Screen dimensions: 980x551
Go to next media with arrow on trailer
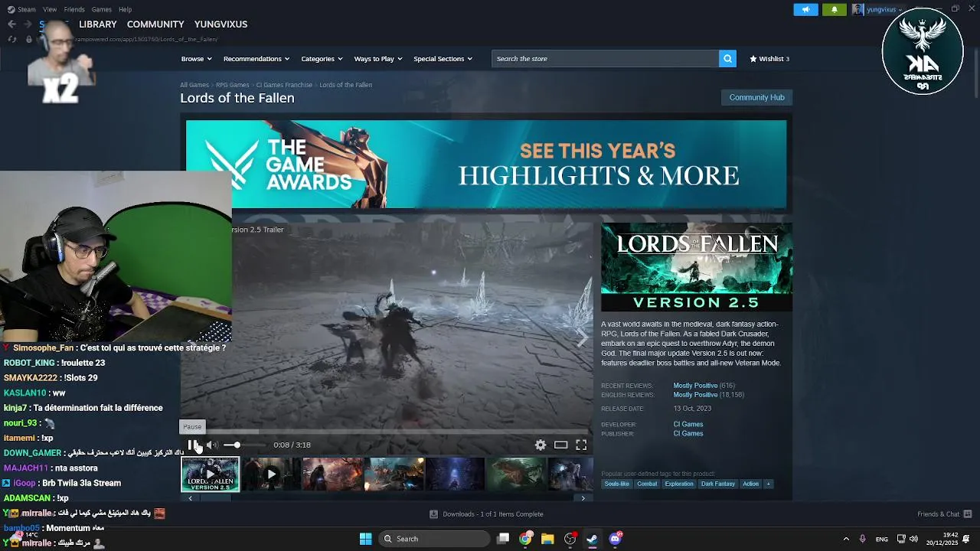tap(582, 339)
